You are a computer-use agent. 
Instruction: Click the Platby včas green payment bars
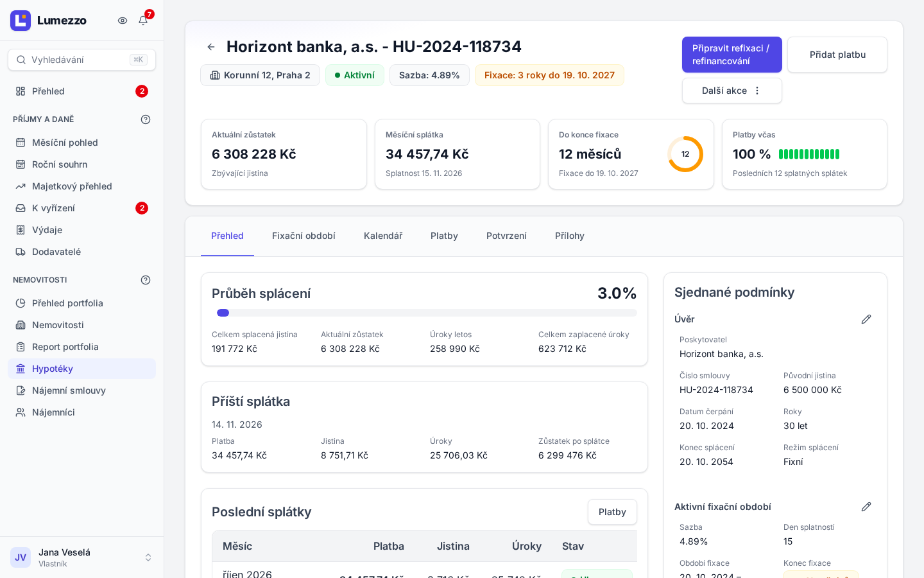point(809,154)
